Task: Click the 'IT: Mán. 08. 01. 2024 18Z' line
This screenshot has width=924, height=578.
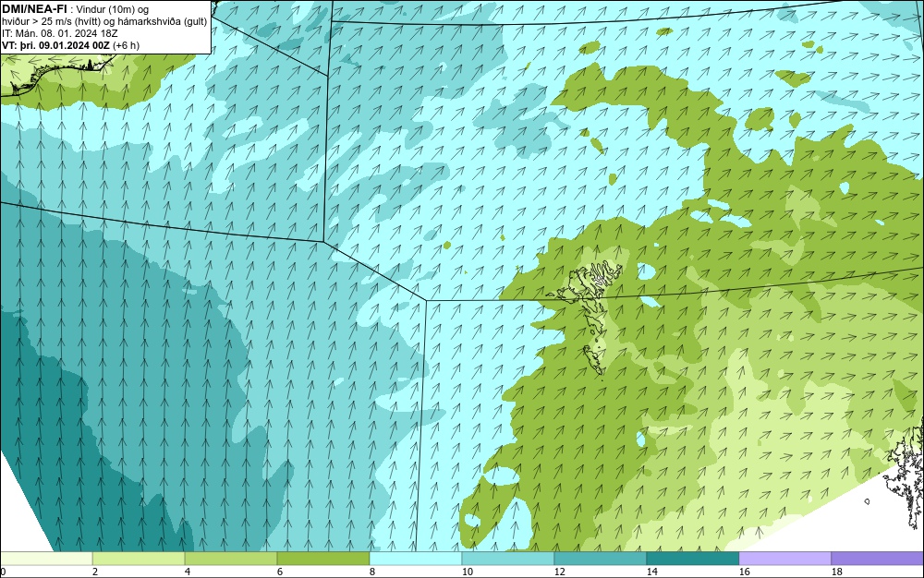Action: coord(59,33)
